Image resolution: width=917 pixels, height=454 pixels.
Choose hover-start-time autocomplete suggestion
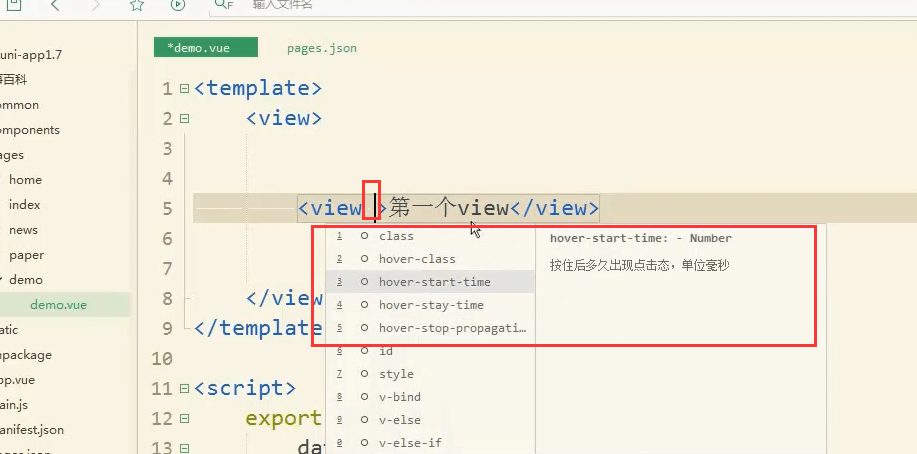pyautogui.click(x=430, y=282)
